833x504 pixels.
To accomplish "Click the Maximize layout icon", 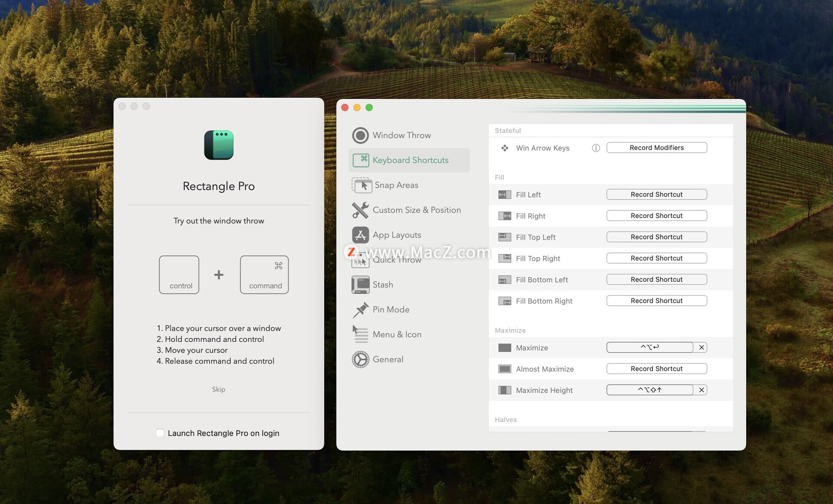I will (x=505, y=348).
